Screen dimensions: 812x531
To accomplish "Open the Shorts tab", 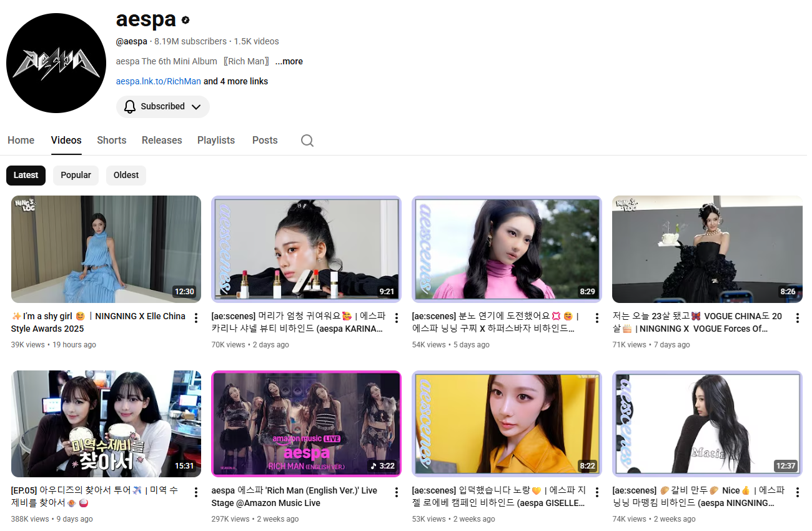I will click(112, 141).
